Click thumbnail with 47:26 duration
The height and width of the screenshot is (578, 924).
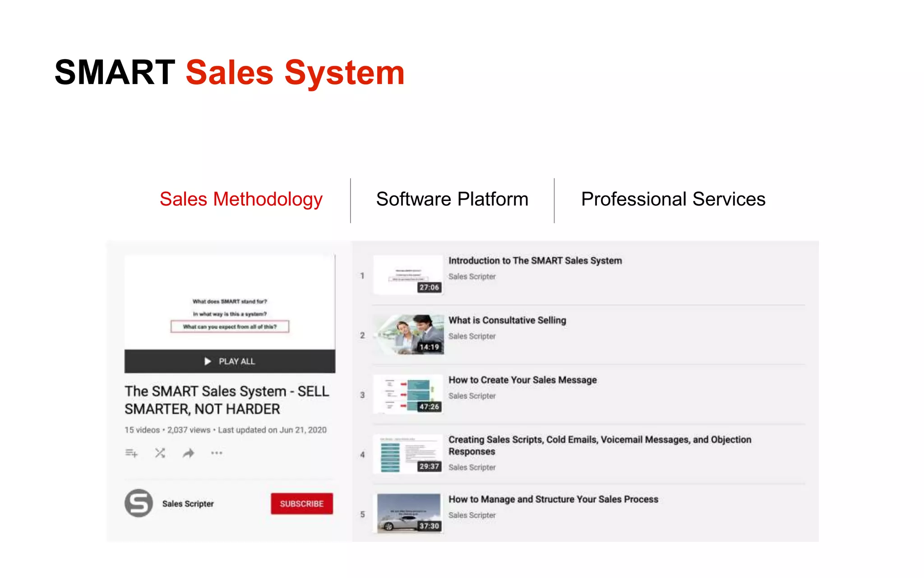point(408,394)
